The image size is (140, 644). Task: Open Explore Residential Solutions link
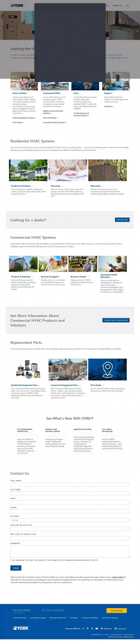coord(24,118)
